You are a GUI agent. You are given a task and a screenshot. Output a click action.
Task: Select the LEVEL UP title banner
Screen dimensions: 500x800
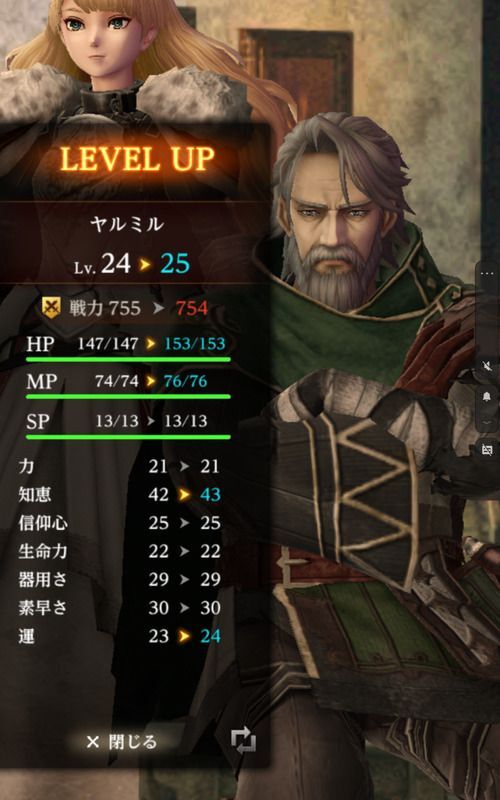click(x=137, y=158)
